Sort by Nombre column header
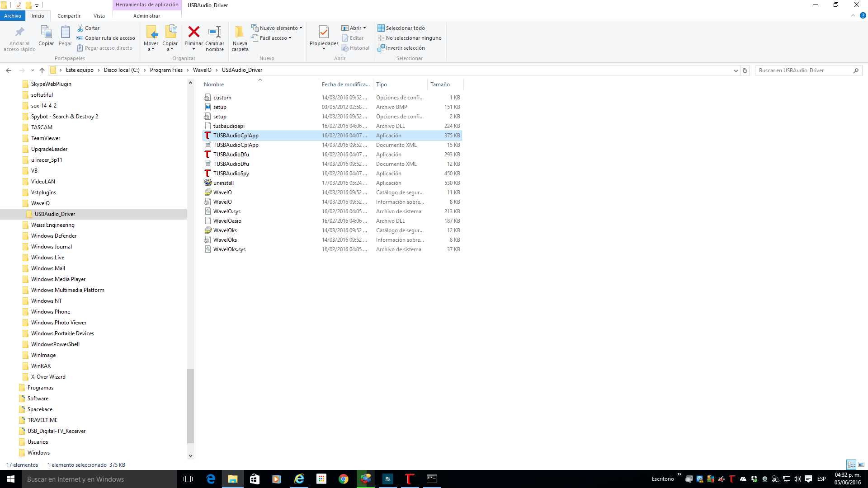The height and width of the screenshot is (488, 868). 214,84
